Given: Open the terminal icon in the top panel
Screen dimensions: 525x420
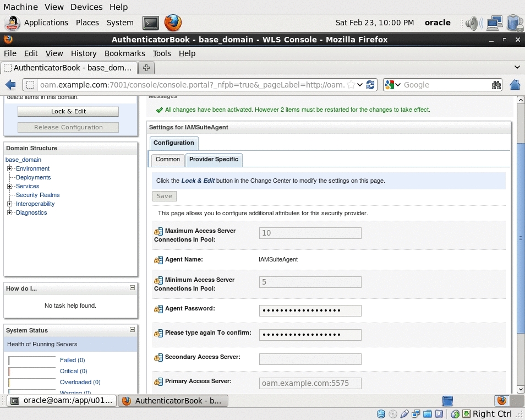Looking at the screenshot, I should (x=150, y=23).
